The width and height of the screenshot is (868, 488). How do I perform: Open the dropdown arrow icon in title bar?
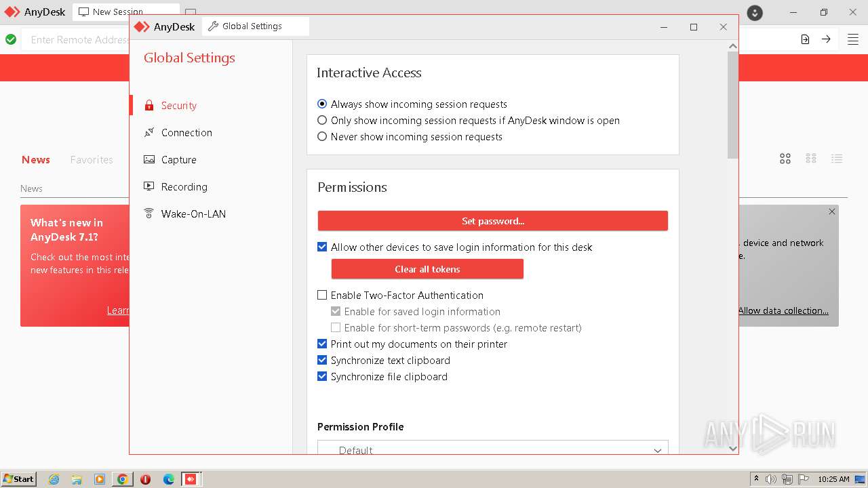click(755, 13)
